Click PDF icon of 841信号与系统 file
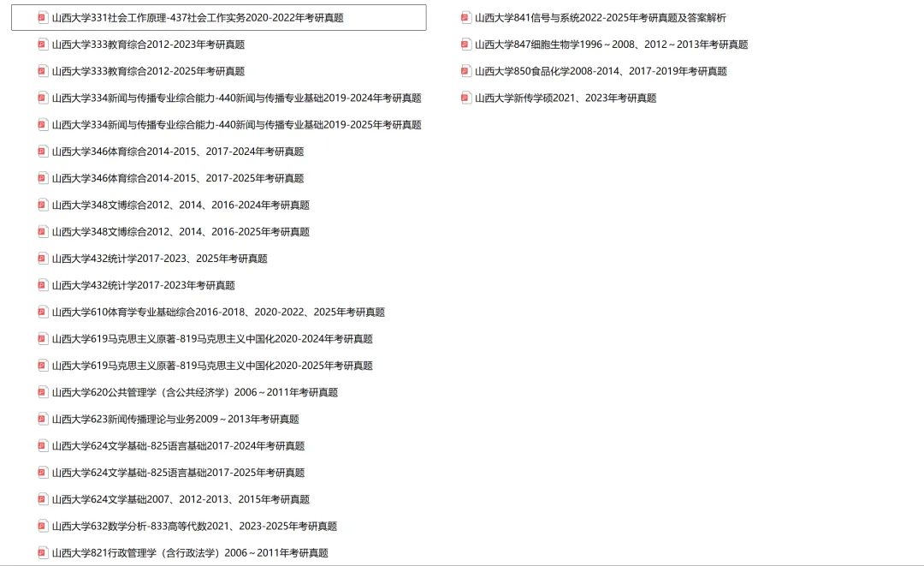 466,18
